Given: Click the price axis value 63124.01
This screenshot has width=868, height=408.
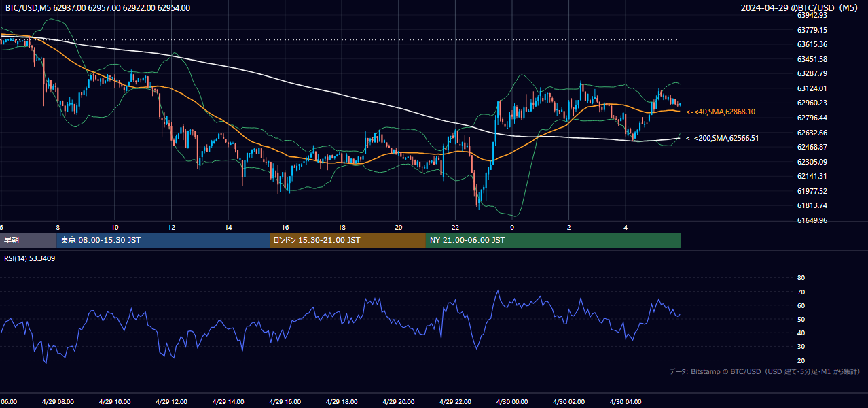Looking at the screenshot, I should (812, 88).
